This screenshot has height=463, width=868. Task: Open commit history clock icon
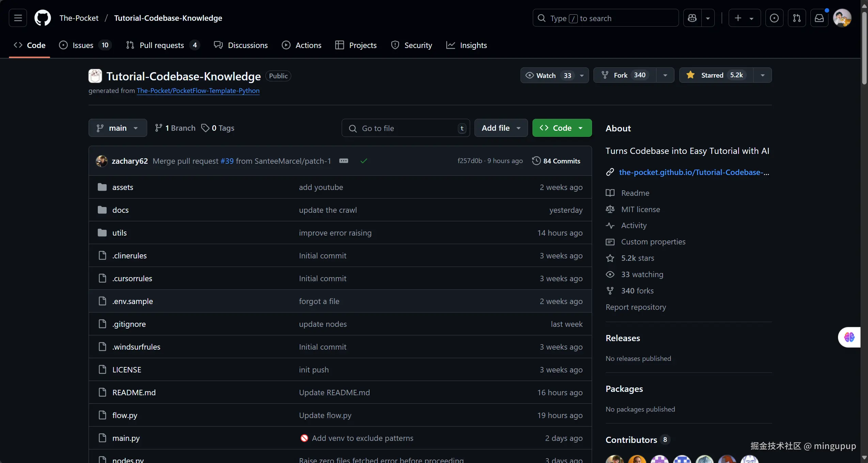(536, 161)
